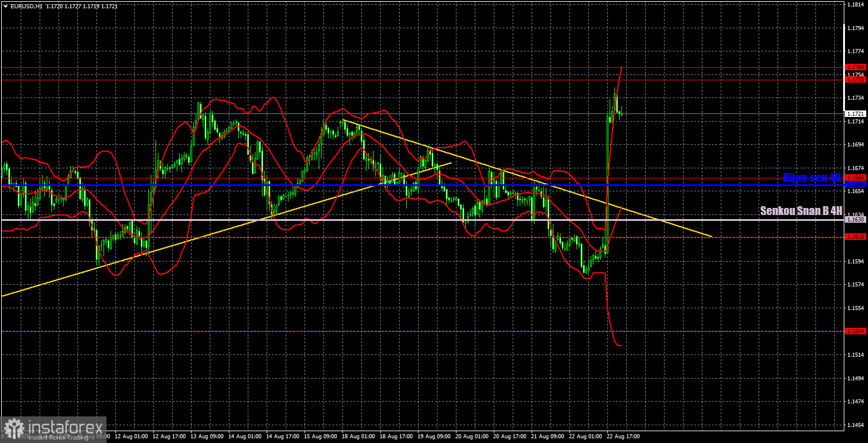Image resolution: width=868 pixels, height=443 pixels.
Task: Click the 1.1594 price axis label
Action: click(x=856, y=262)
